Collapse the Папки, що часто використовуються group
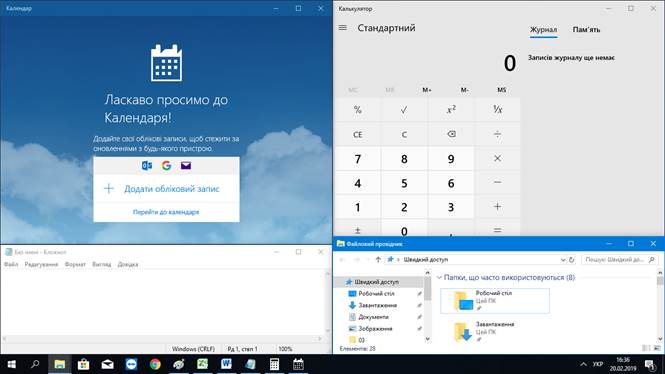 (x=439, y=277)
